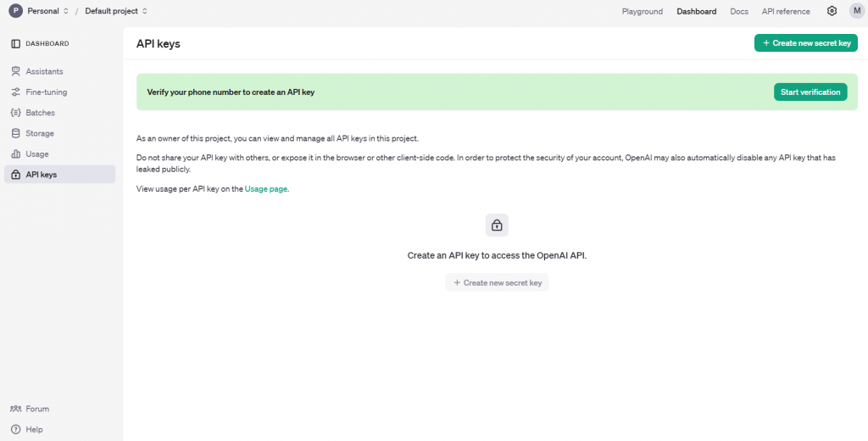The width and height of the screenshot is (868, 441).
Task: Click the Forum people icon
Action: pyautogui.click(x=15, y=409)
